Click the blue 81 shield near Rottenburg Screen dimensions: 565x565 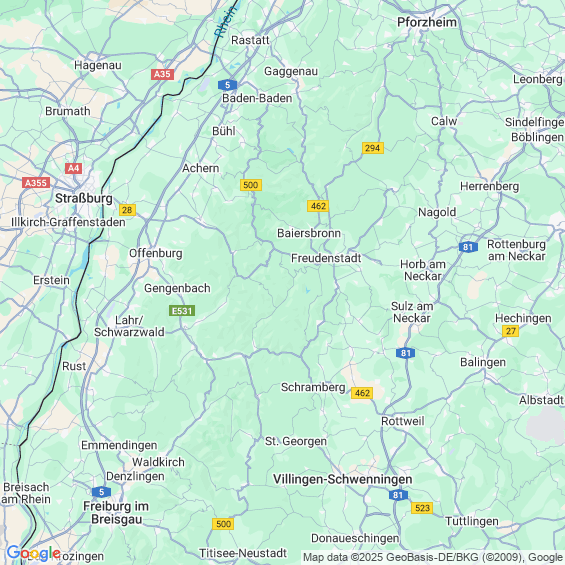tap(468, 247)
